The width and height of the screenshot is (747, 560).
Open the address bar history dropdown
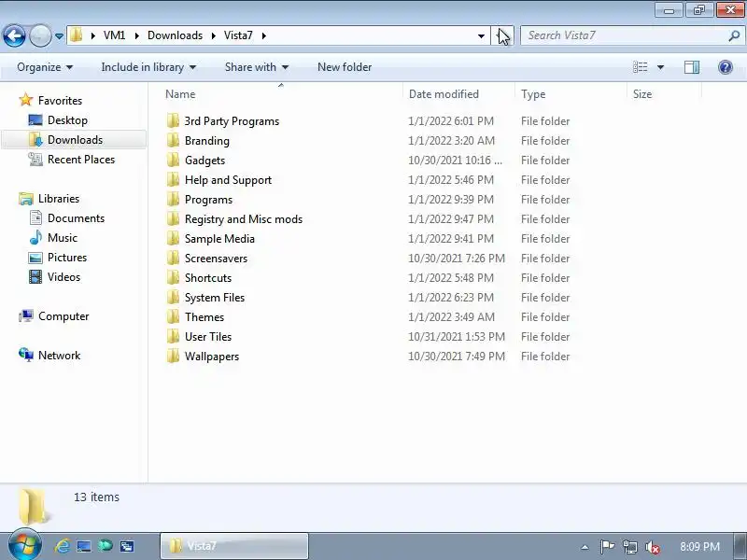[x=481, y=36]
